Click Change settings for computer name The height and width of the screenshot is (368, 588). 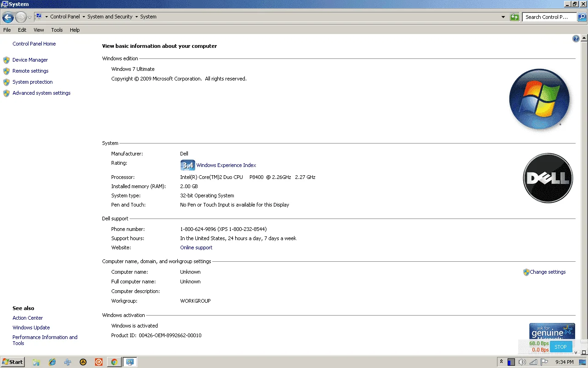coord(548,272)
